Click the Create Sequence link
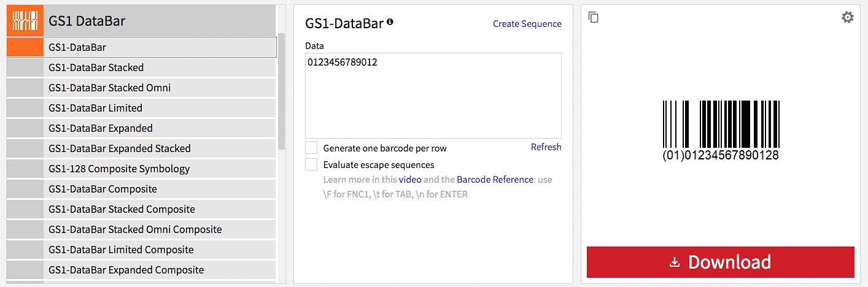This screenshot has width=868, height=287. [527, 24]
